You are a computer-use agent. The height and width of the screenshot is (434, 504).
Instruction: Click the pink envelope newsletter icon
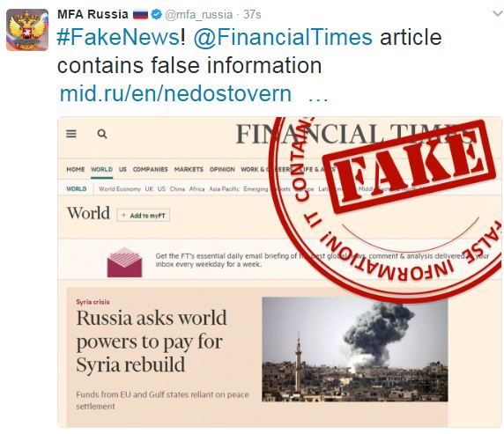(124, 262)
